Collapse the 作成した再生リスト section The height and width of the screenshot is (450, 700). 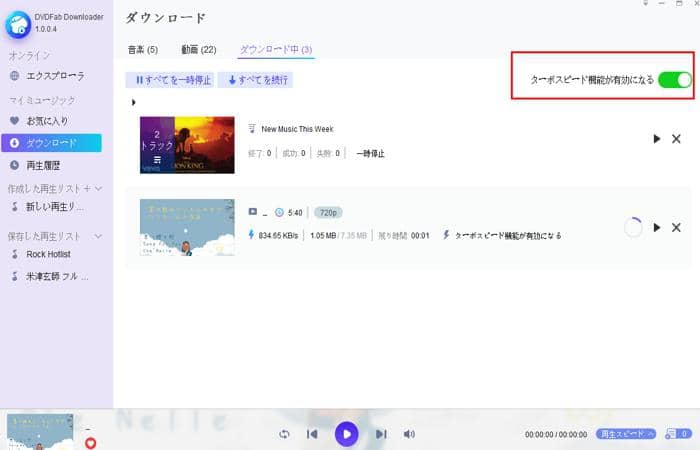point(98,188)
